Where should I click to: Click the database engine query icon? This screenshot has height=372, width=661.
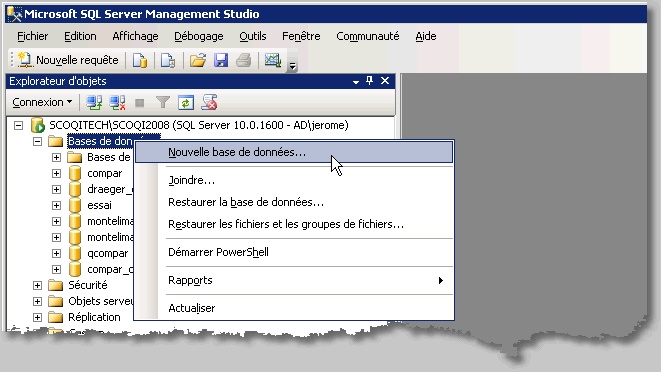point(140,60)
